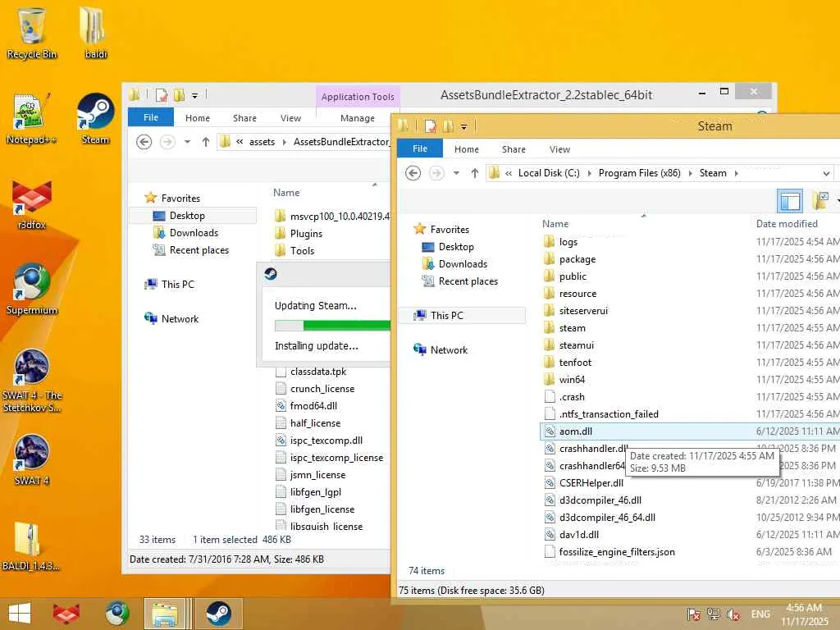Launch Notepad++ from the desktop
Image resolution: width=840 pixels, height=630 pixels.
click(31, 119)
